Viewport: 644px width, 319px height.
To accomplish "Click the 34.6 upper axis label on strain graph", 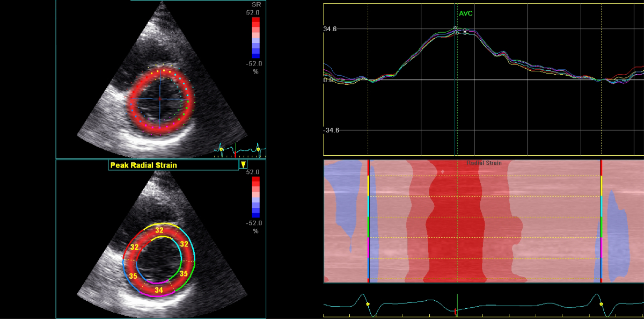I will pos(330,29).
